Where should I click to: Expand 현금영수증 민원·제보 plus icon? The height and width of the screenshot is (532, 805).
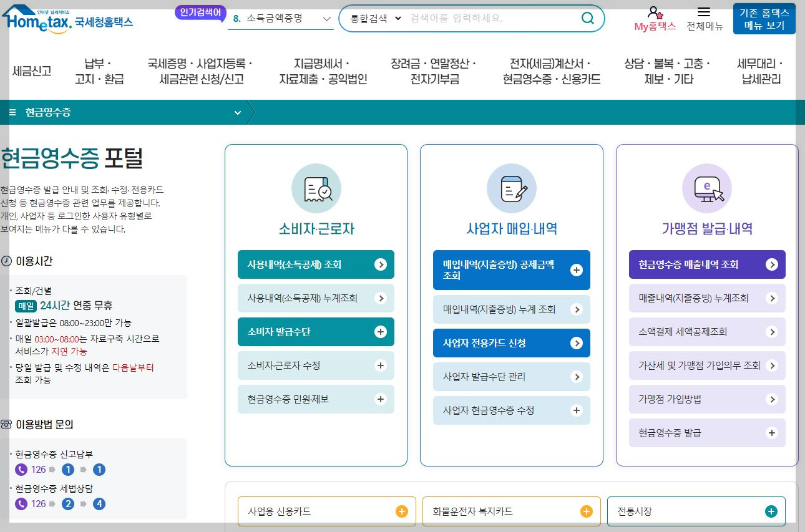click(x=381, y=399)
